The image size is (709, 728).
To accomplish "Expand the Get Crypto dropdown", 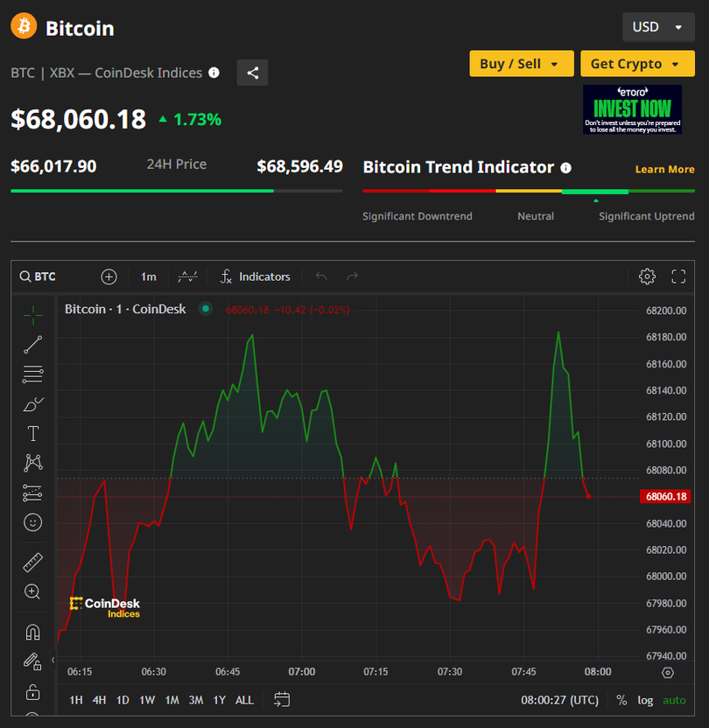I will pos(636,64).
